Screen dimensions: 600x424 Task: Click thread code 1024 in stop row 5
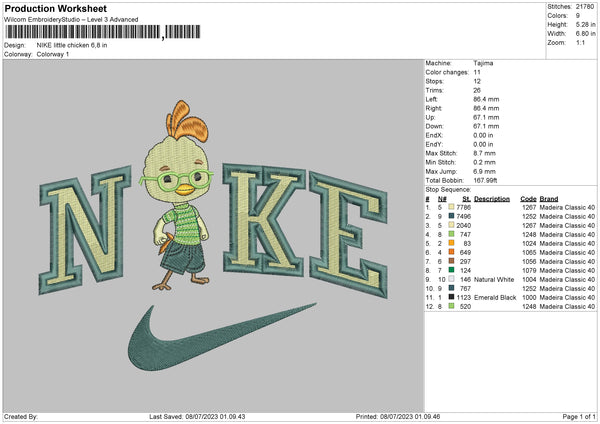pyautogui.click(x=529, y=243)
